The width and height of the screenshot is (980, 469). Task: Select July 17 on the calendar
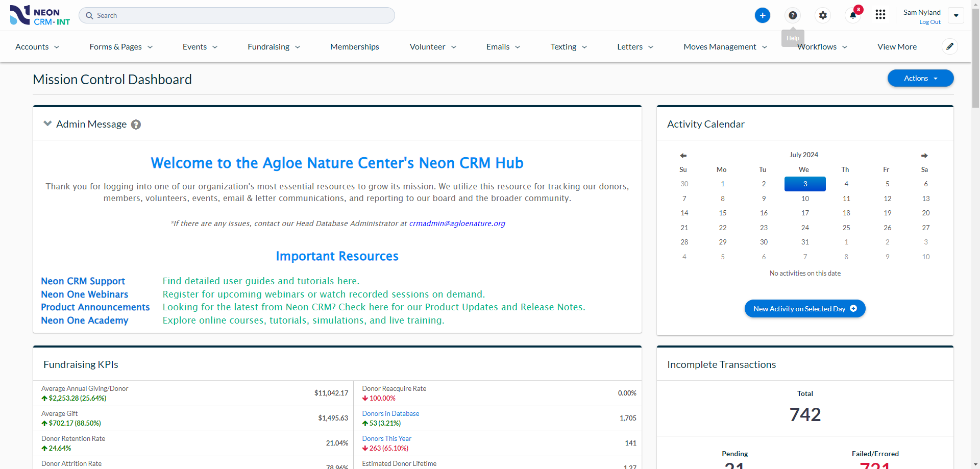click(804, 213)
